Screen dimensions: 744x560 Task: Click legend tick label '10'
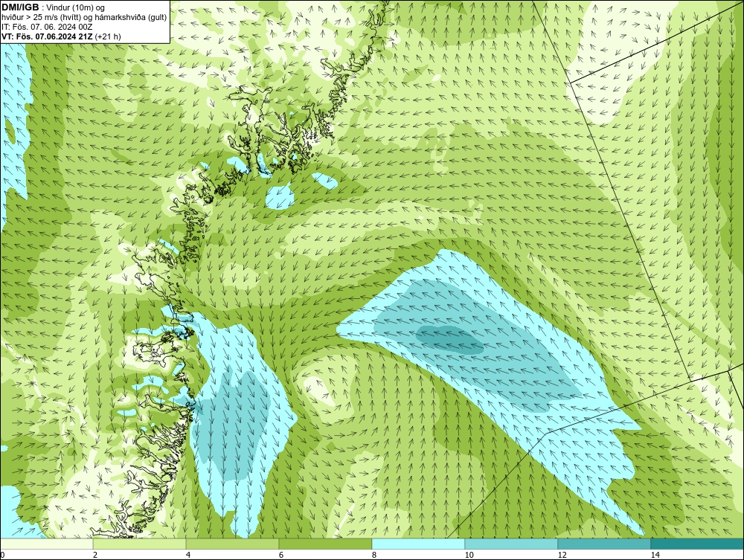click(469, 555)
